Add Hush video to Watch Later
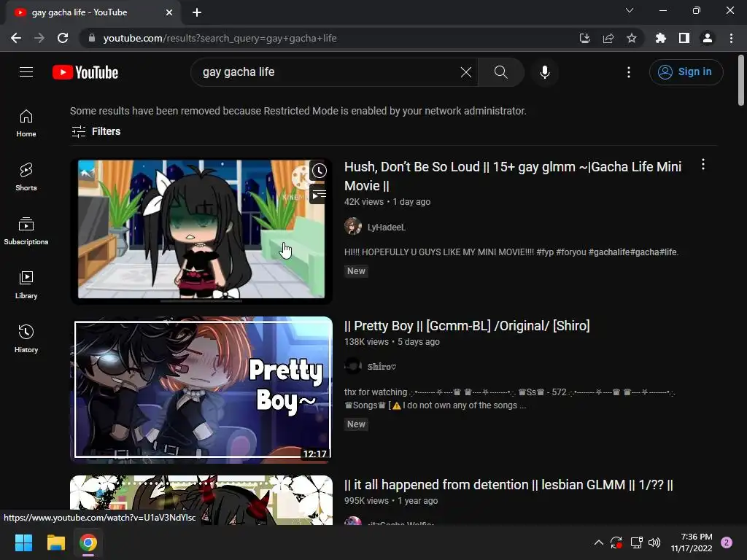This screenshot has width=747, height=560. pyautogui.click(x=319, y=171)
